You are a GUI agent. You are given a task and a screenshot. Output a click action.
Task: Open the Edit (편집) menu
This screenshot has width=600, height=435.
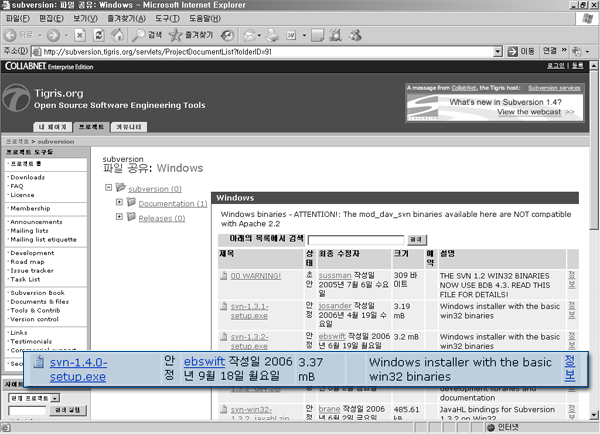tap(51, 18)
